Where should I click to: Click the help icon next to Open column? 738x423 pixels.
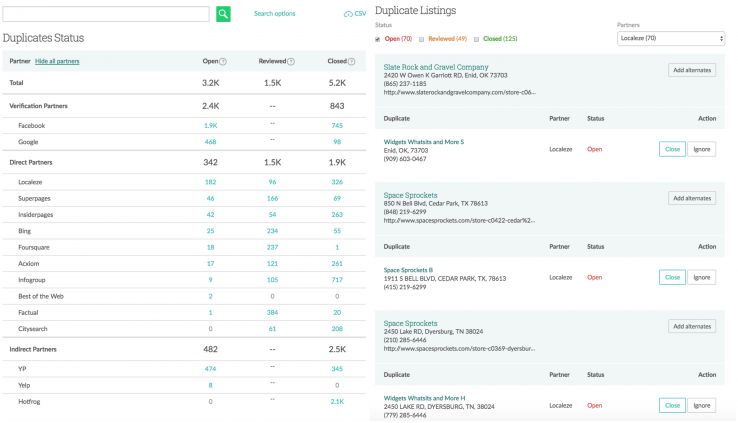(x=223, y=61)
